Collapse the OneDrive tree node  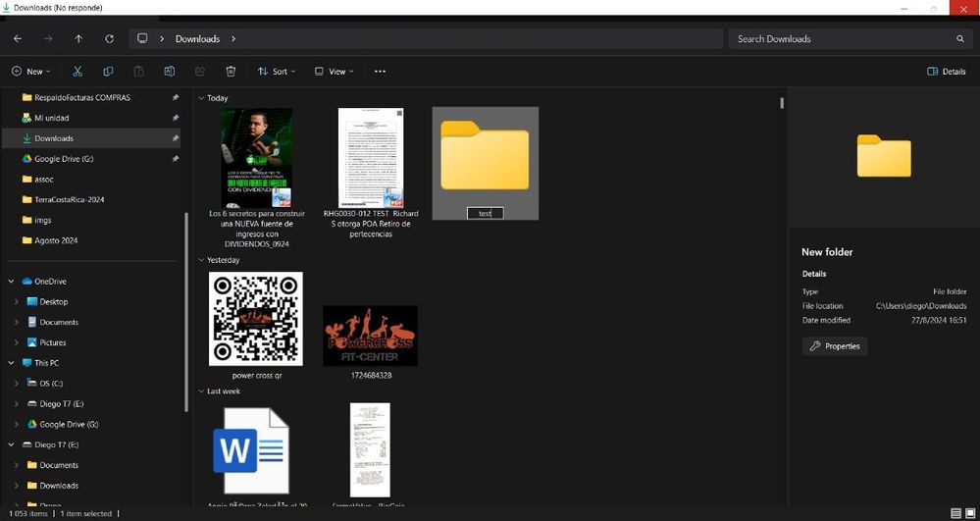pos(11,282)
